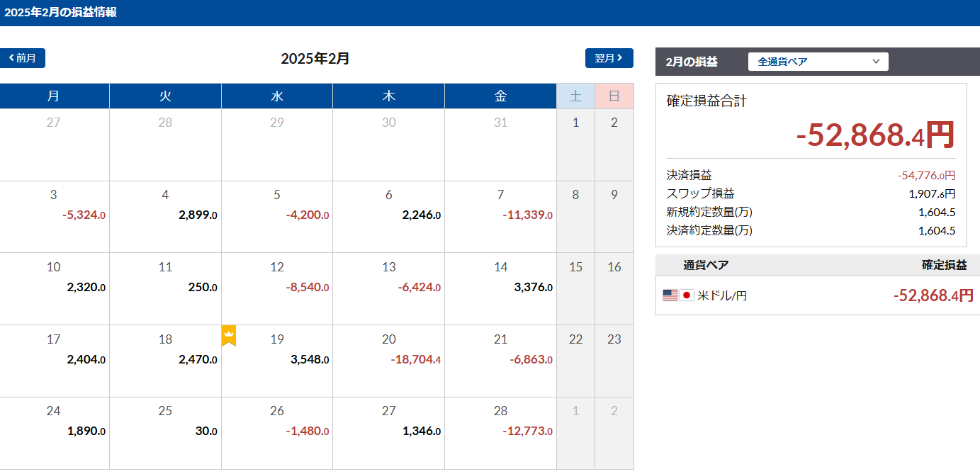Click the Japan flag icon beside 米ドル/円
This screenshot has width=980, height=474.
pyautogui.click(x=687, y=295)
